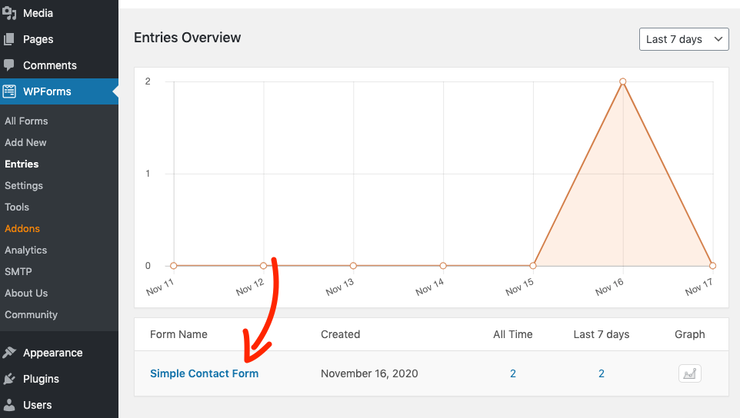740x418 pixels.
Task: Click the Users person icon
Action: (x=9, y=405)
